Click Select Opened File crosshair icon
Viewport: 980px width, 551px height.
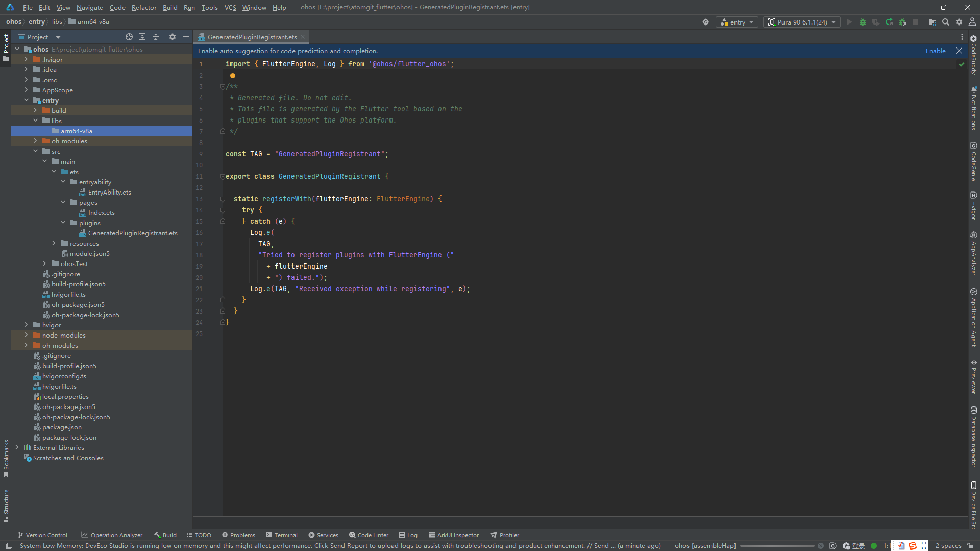pos(129,37)
